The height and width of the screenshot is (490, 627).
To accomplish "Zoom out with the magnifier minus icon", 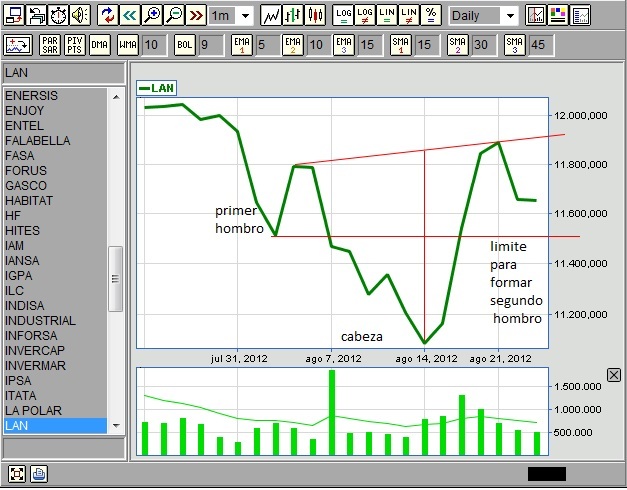I will point(174,16).
